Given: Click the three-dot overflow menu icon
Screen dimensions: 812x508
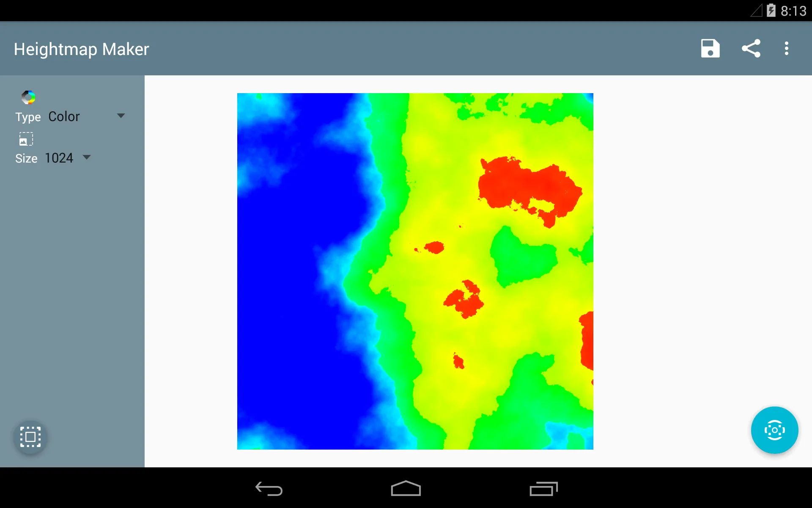Looking at the screenshot, I should point(787,49).
